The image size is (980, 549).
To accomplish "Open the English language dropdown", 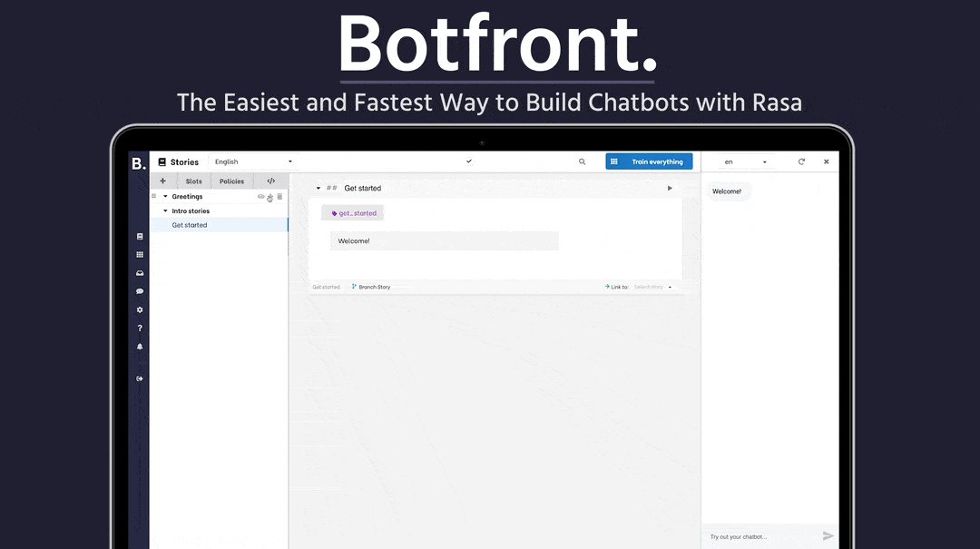I will tap(252, 162).
